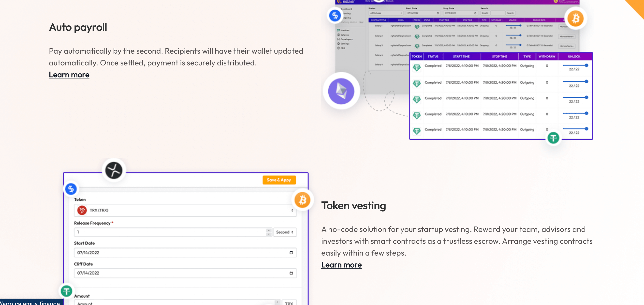Click the Start Date input field

(184, 252)
